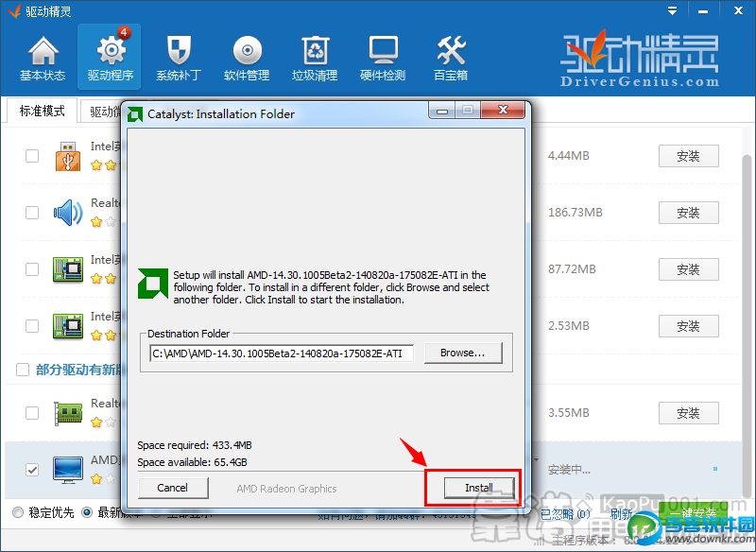The width and height of the screenshot is (756, 552).
Task: Install the 4.44MB Intel driver
Action: pos(689,156)
